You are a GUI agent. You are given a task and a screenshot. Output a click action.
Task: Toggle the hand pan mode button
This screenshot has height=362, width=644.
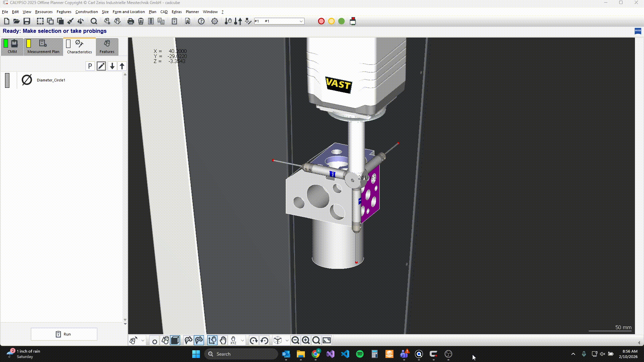[x=223, y=341]
